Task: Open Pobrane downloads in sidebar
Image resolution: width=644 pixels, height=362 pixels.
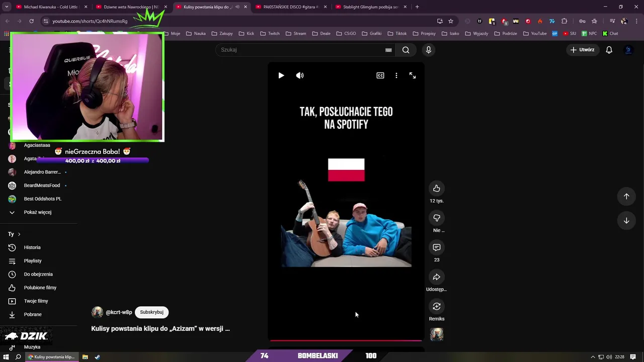Action: pos(33,314)
